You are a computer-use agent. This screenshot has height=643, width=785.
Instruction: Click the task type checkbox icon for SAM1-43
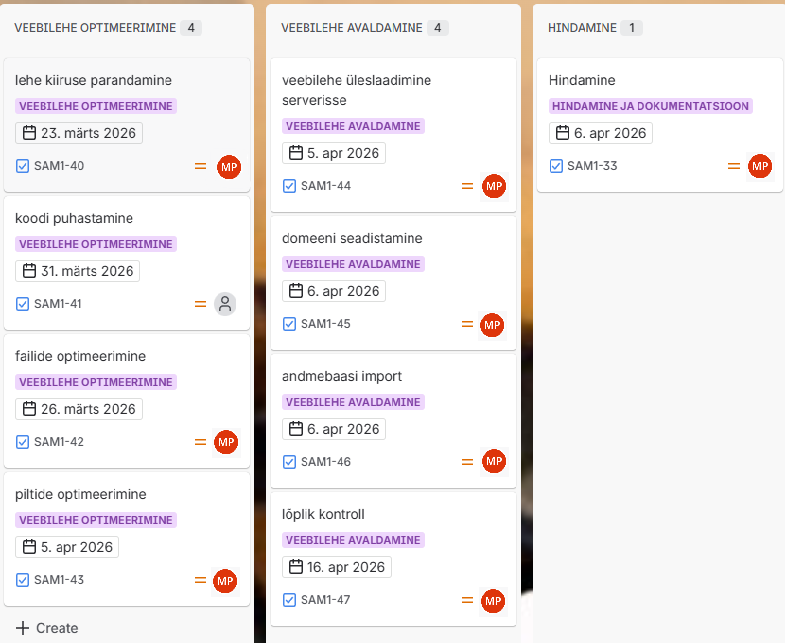click(23, 580)
